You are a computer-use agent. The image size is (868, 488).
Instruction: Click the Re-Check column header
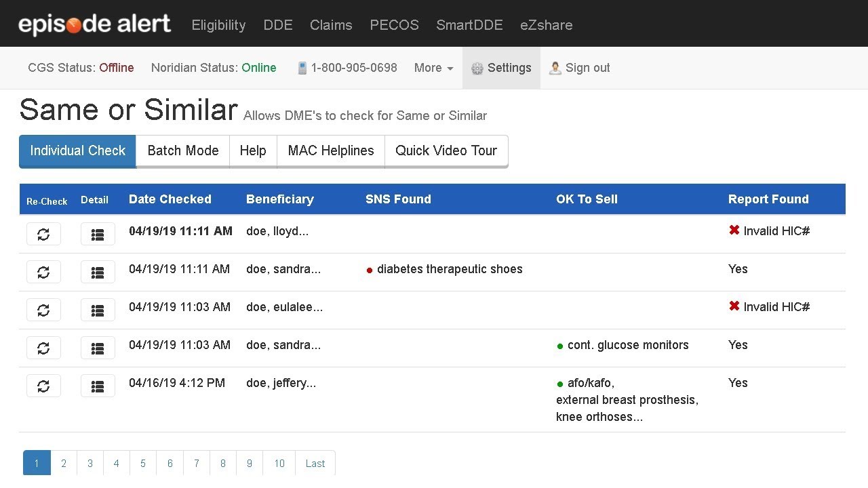[47, 201]
